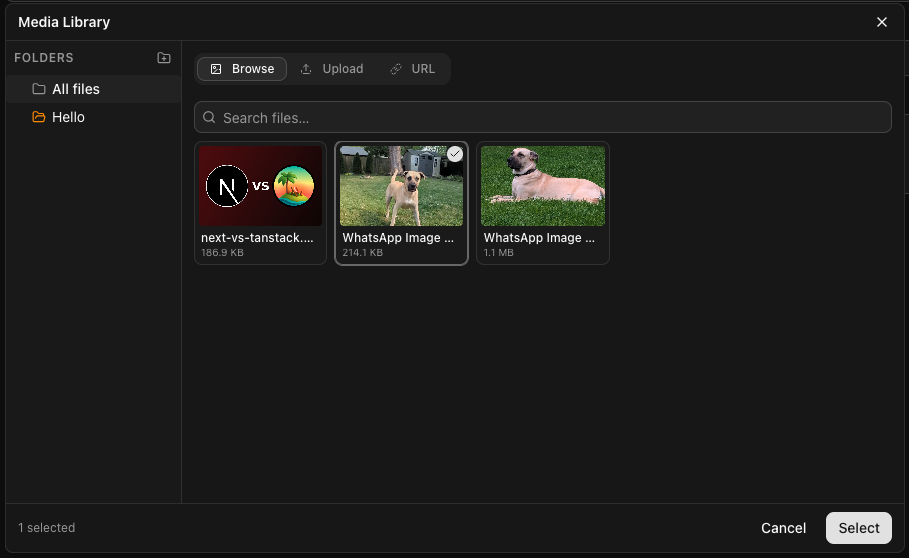Select the lying dog image thumbnail
This screenshot has height=558, width=909.
543,186
